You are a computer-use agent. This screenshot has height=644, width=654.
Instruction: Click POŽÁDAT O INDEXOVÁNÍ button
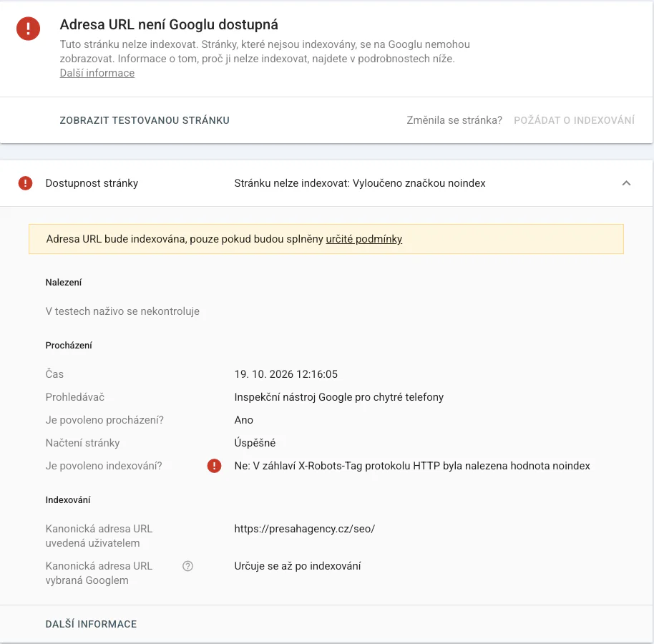574,120
